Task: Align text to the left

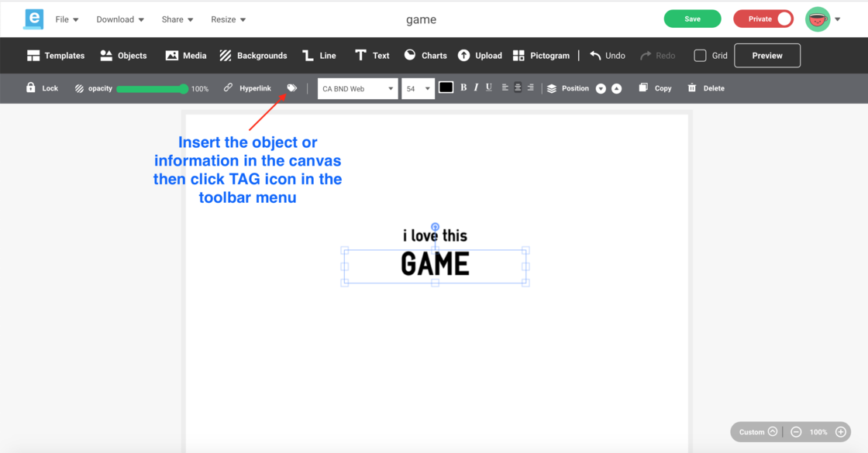Action: coord(505,88)
